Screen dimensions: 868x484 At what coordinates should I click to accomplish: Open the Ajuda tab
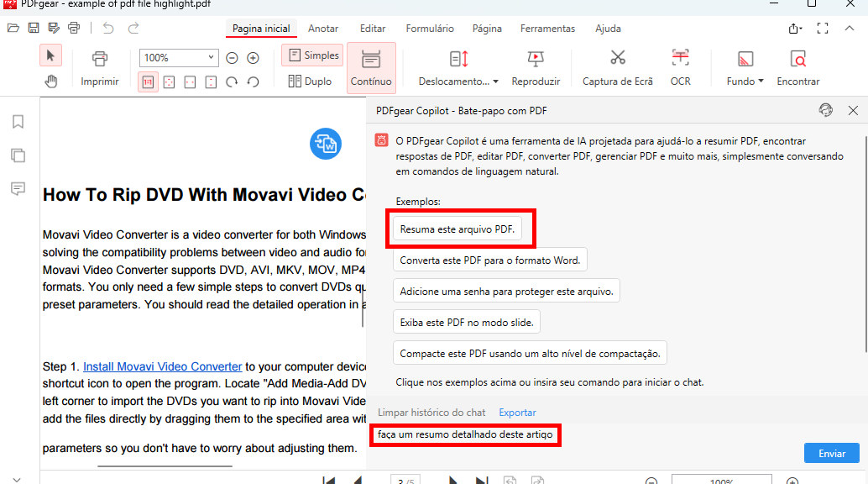click(608, 29)
